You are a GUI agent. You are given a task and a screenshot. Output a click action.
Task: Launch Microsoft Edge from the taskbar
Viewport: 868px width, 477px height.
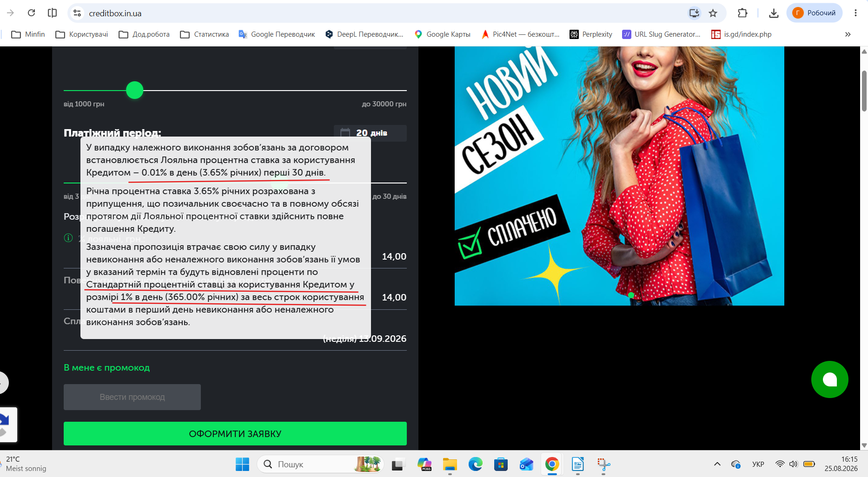(x=475, y=464)
